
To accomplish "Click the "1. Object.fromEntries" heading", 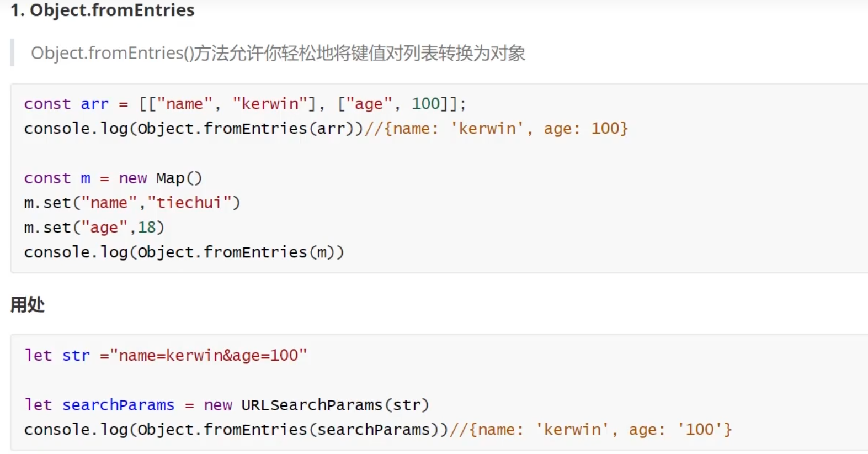I will pyautogui.click(x=103, y=10).
